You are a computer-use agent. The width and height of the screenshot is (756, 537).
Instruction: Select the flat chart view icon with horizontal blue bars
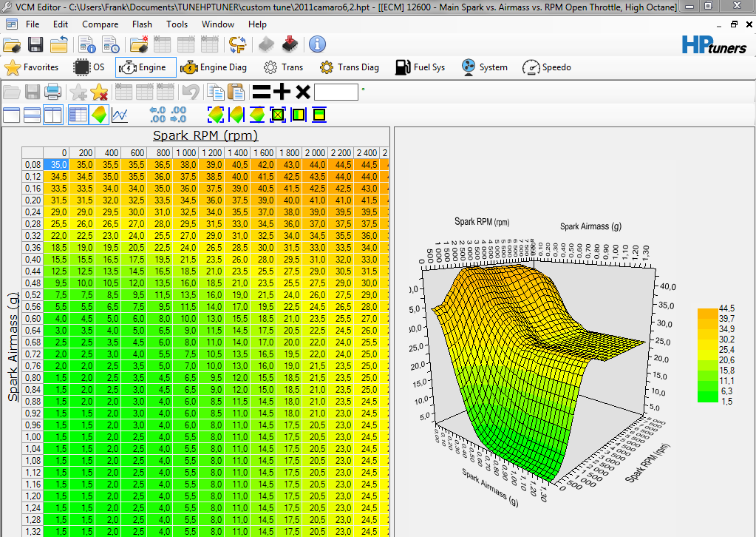pyautogui.click(x=319, y=115)
